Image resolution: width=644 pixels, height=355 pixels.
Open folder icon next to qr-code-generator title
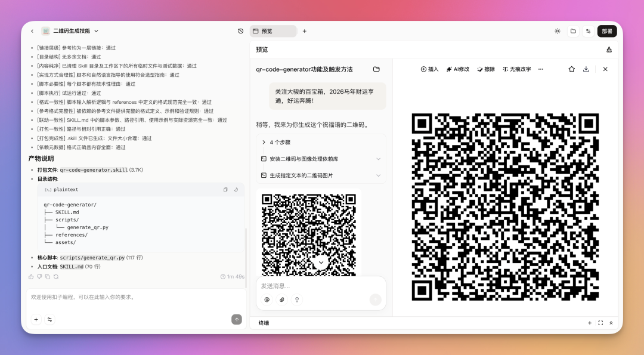[x=376, y=69]
